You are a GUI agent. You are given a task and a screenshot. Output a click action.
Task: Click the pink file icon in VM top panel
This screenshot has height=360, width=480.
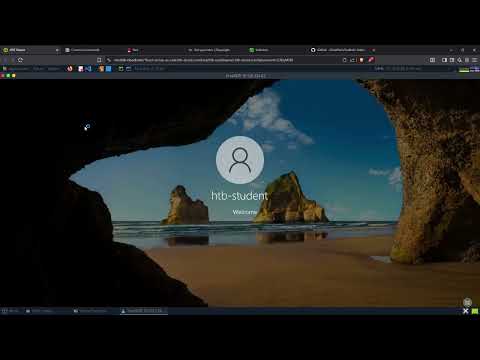81,69
